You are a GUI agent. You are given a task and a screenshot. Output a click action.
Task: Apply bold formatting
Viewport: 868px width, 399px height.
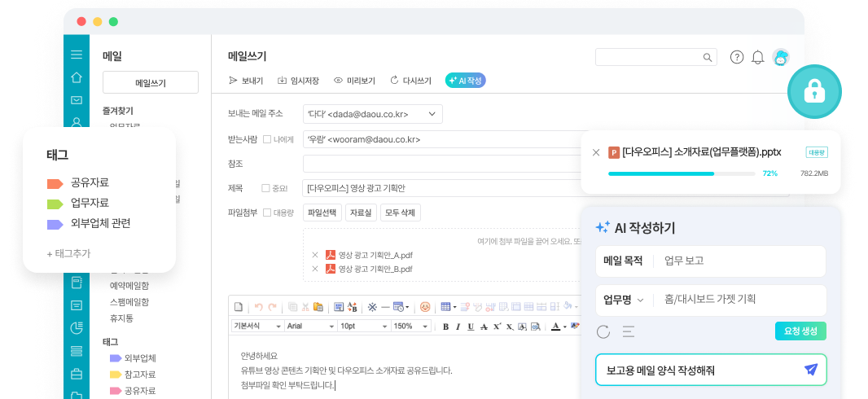coord(445,327)
